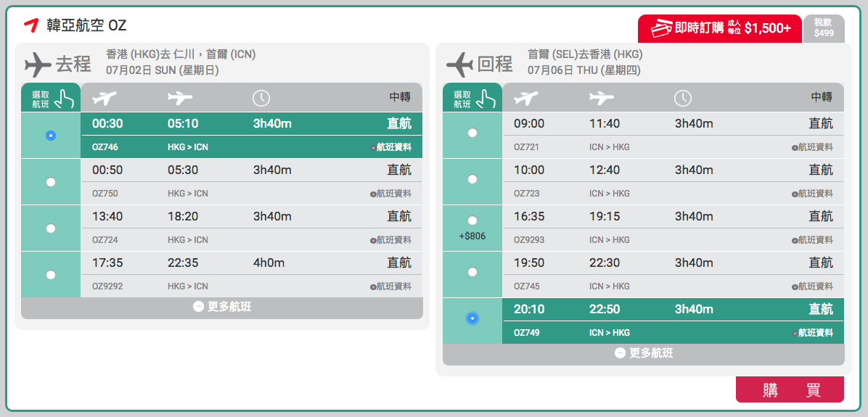Click return 選取航班 pointing hand icon

coord(488,99)
